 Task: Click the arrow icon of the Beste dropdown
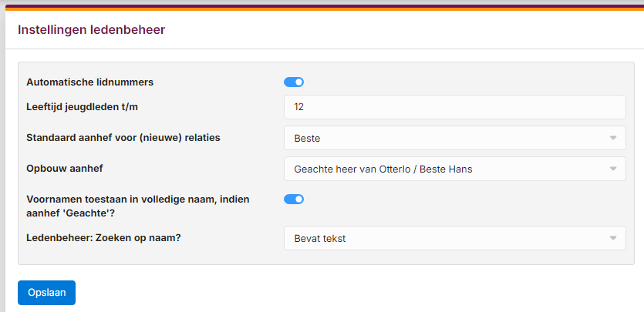click(x=613, y=138)
